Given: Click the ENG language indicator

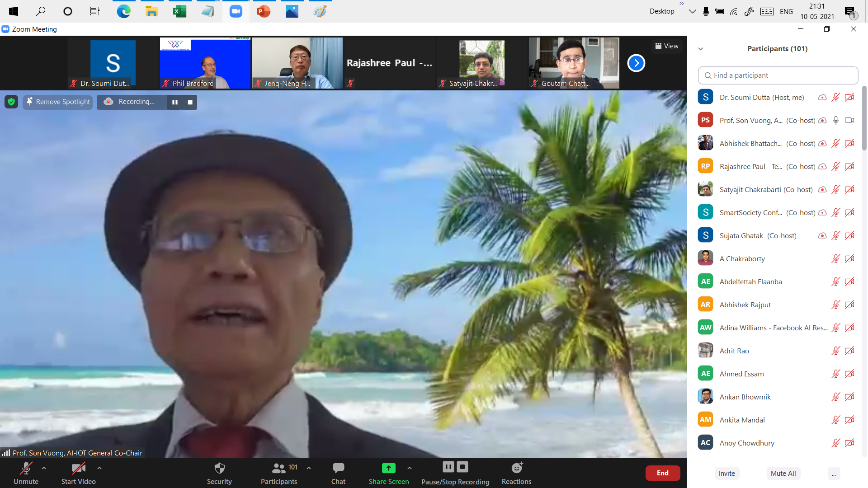Looking at the screenshot, I should (786, 12).
